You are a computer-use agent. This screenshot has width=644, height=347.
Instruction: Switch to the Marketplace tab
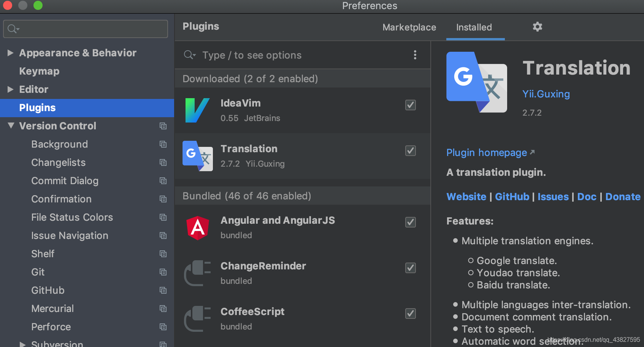click(409, 27)
